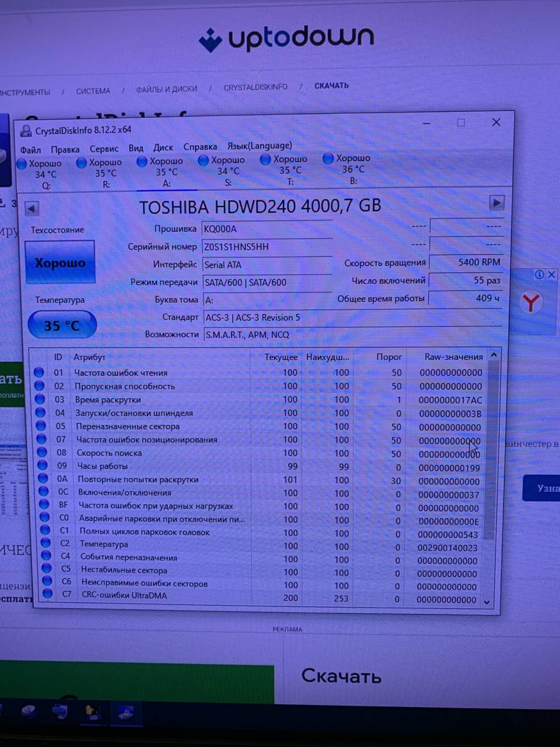
Task: Click the ФАЙЛЫ И ДИСКИ breadcrumb link
Action: tap(167, 89)
